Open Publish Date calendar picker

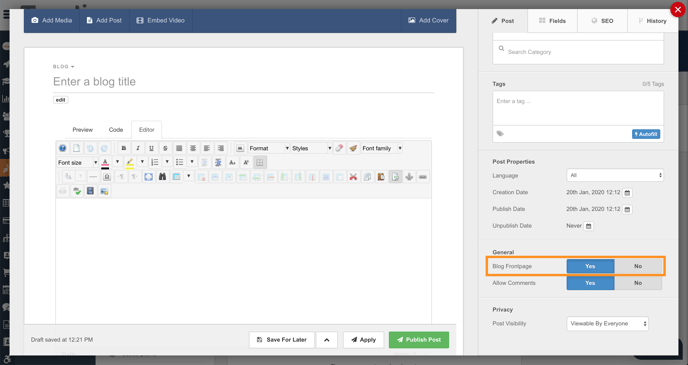(627, 210)
